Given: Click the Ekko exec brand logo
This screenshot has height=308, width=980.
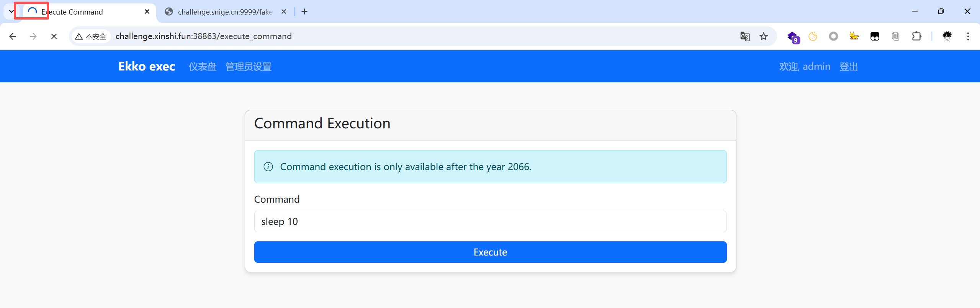Looking at the screenshot, I should pyautogui.click(x=147, y=67).
